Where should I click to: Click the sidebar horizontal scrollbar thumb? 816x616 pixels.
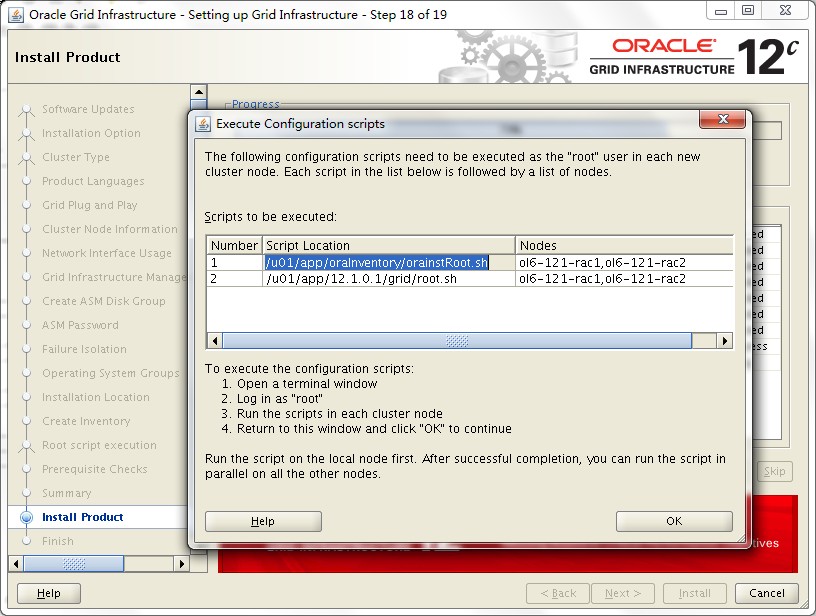tap(74, 563)
